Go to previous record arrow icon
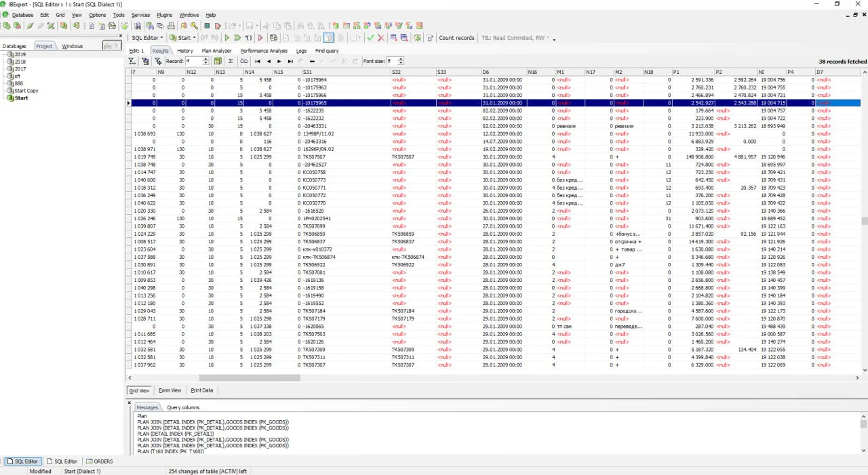 coord(269,61)
